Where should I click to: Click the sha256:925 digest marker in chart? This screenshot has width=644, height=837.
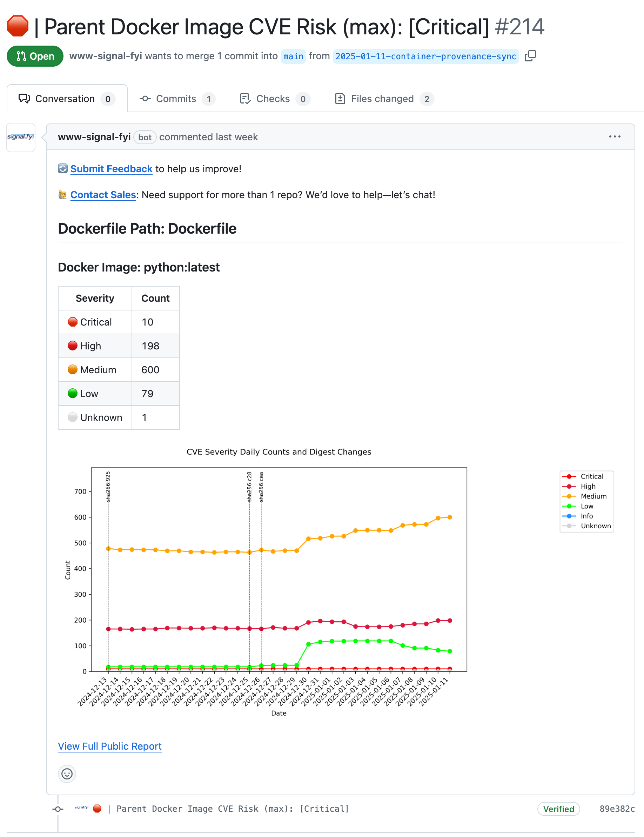tap(108, 486)
